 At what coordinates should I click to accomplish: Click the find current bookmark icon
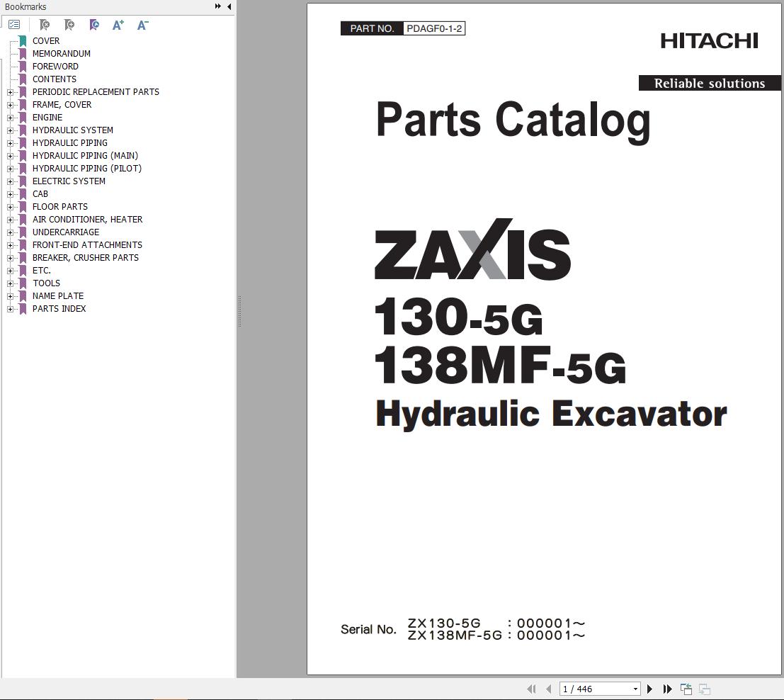[x=94, y=25]
